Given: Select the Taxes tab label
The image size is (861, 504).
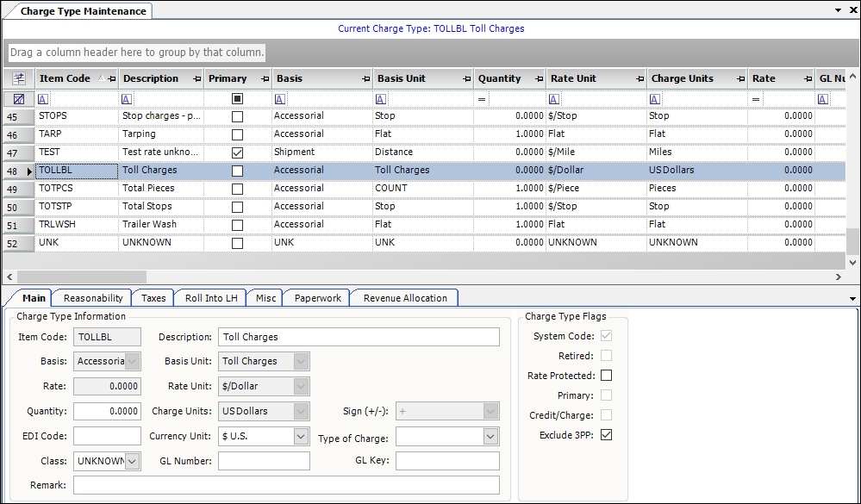Looking at the screenshot, I should [x=153, y=297].
